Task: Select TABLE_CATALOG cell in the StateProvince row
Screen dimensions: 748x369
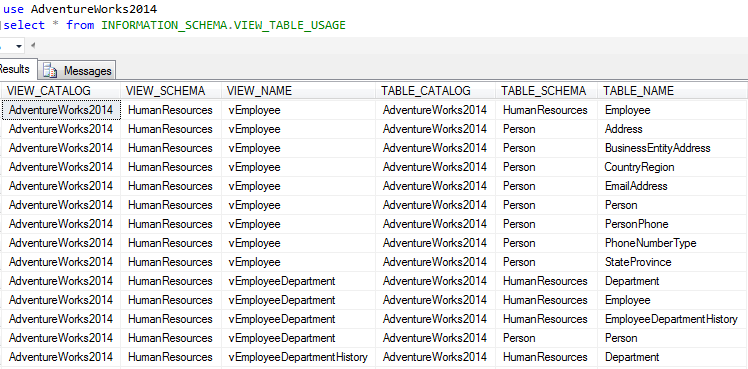Action: click(436, 262)
